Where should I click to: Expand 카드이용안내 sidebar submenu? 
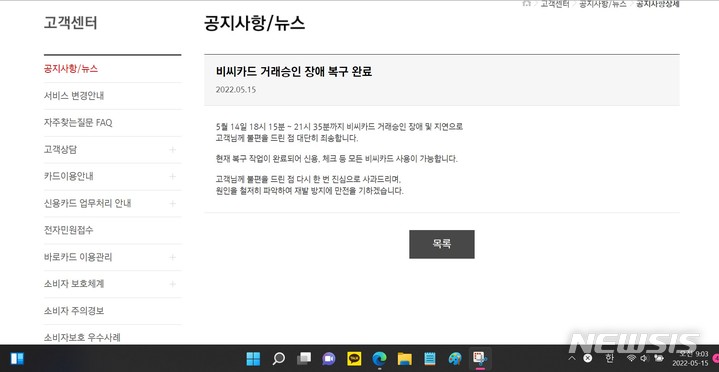point(172,177)
